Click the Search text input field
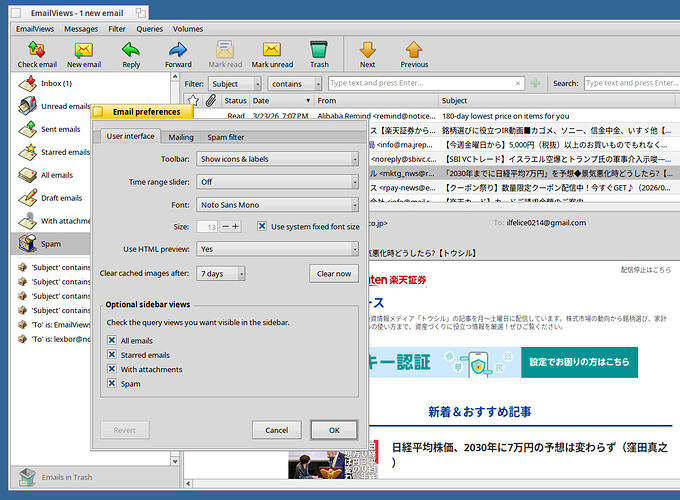680x500 pixels. 631,83
